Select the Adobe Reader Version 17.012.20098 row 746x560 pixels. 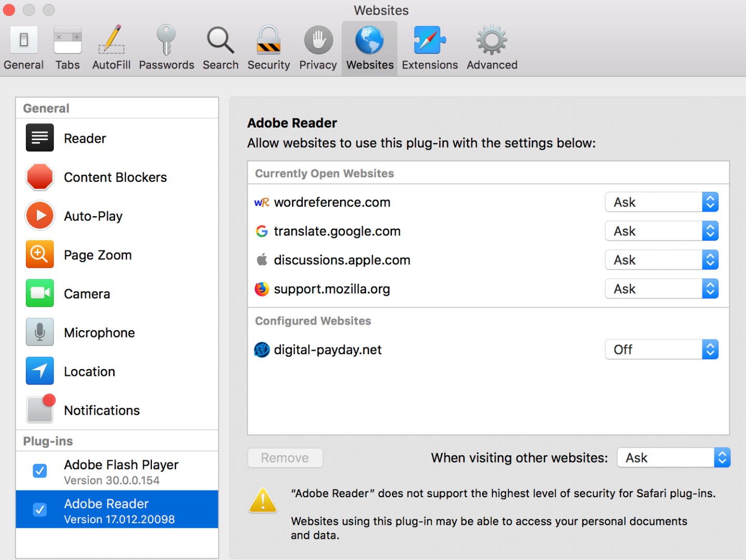[117, 509]
